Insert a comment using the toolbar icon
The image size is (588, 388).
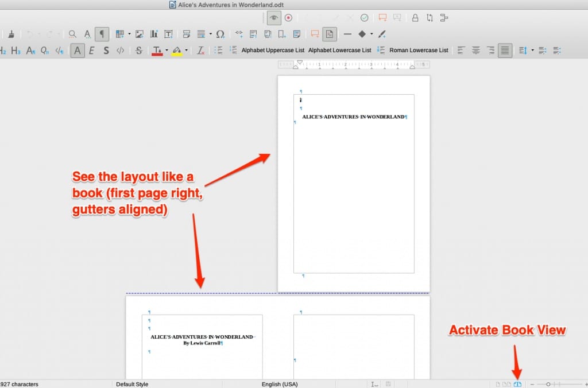(x=315, y=33)
